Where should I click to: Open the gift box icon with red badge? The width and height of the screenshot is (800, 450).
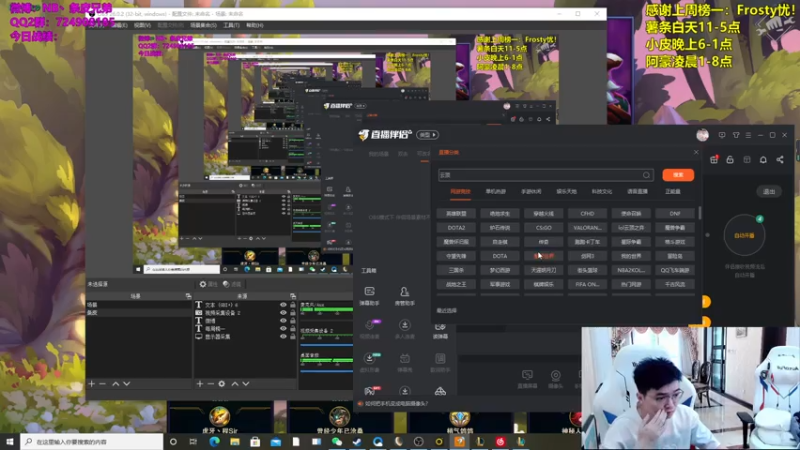coord(714,160)
